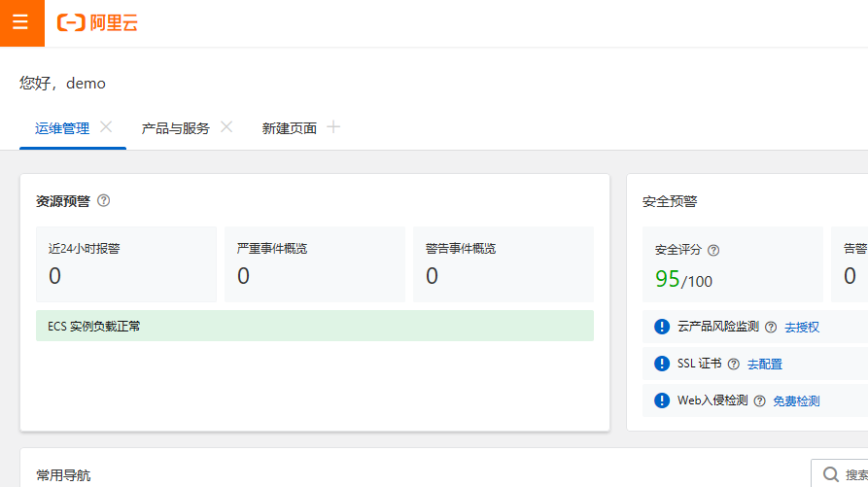This screenshot has width=868, height=487.
Task: View the 严重事件概览 card
Action: (x=314, y=264)
